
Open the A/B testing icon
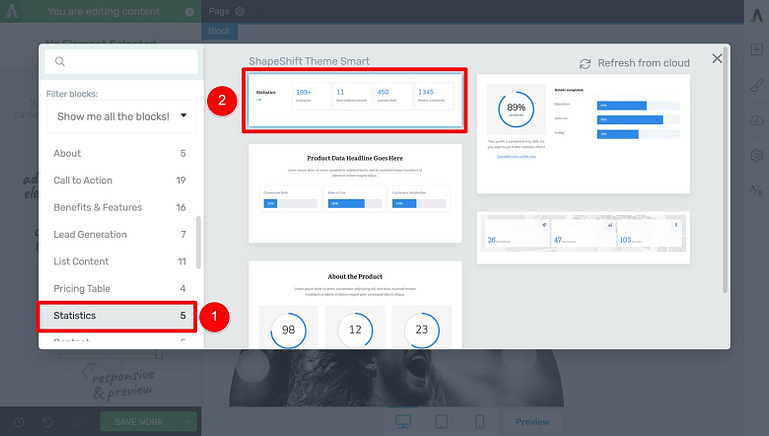[756, 190]
